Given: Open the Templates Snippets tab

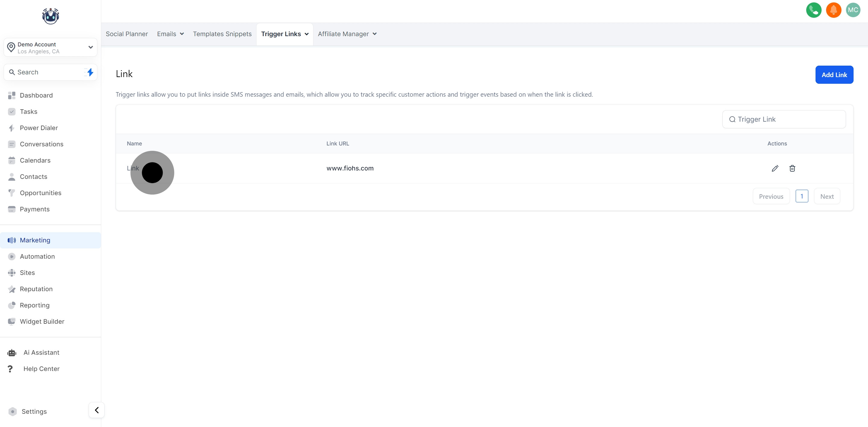Looking at the screenshot, I should [222, 34].
